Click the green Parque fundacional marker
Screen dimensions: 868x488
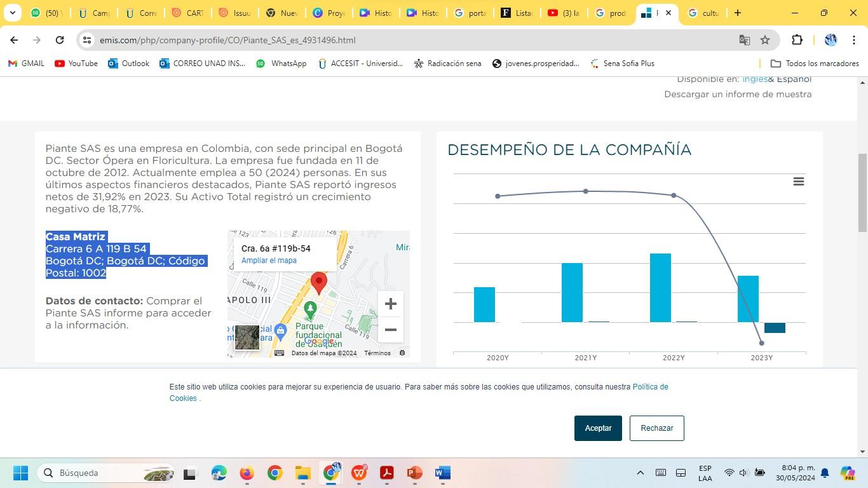pyautogui.click(x=310, y=310)
